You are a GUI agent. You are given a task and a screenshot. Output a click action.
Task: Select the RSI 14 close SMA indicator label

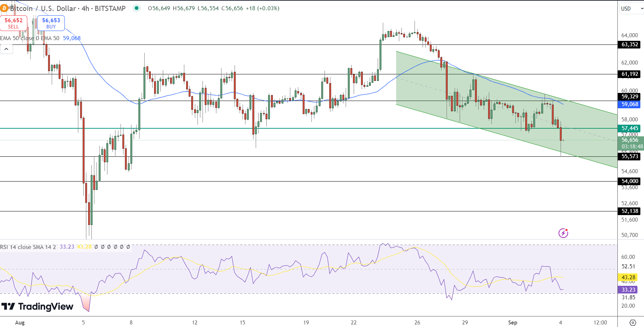(28, 247)
